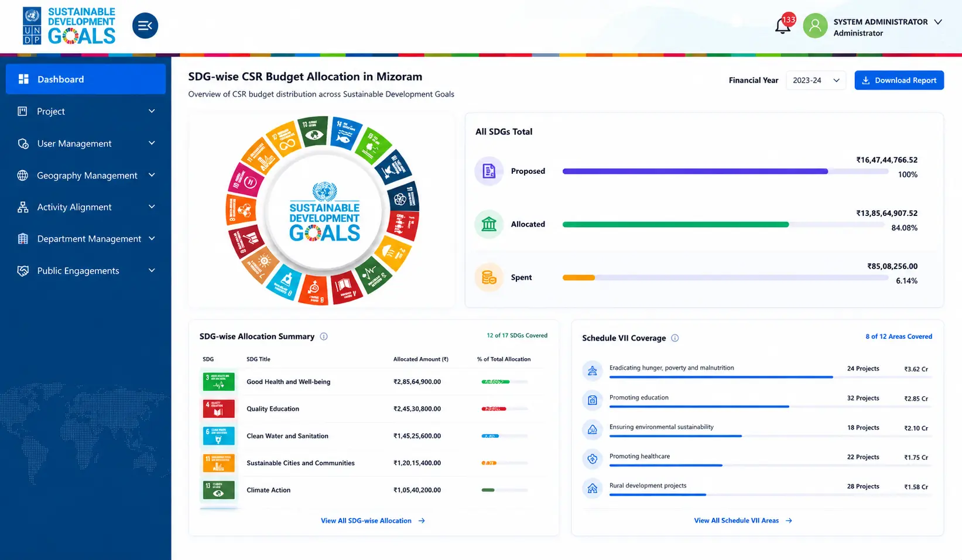Click the Dashboard grid icon
Viewport: 962px width, 560px height.
[x=23, y=79]
